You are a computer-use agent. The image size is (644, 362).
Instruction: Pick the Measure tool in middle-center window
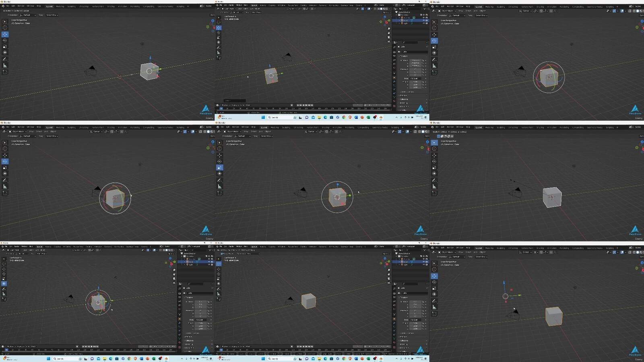point(219,186)
